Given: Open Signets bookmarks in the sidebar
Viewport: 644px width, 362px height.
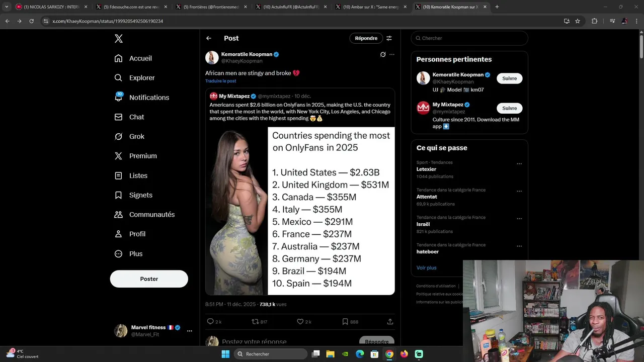Looking at the screenshot, I should click(133, 195).
